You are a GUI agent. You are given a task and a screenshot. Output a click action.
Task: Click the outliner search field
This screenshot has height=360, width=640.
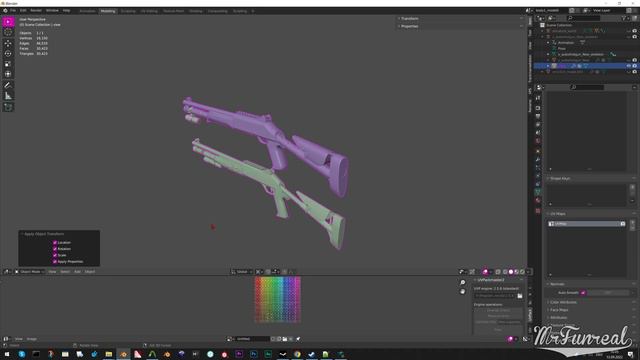tap(584, 18)
